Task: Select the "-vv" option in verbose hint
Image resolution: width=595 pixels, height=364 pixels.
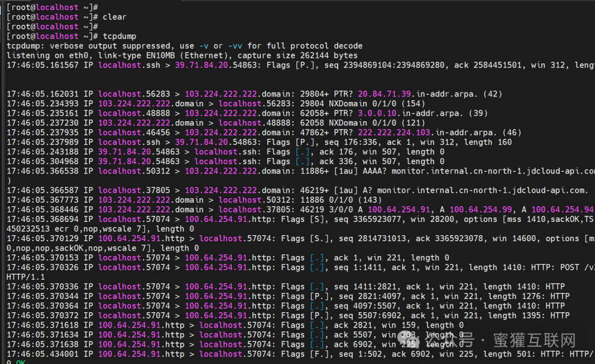Action: point(235,46)
